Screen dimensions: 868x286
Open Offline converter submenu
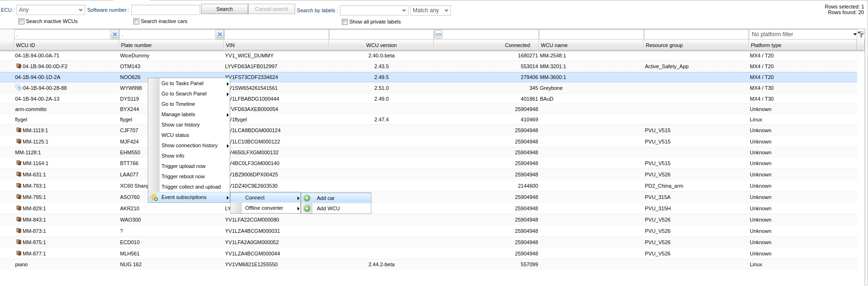tap(264, 208)
